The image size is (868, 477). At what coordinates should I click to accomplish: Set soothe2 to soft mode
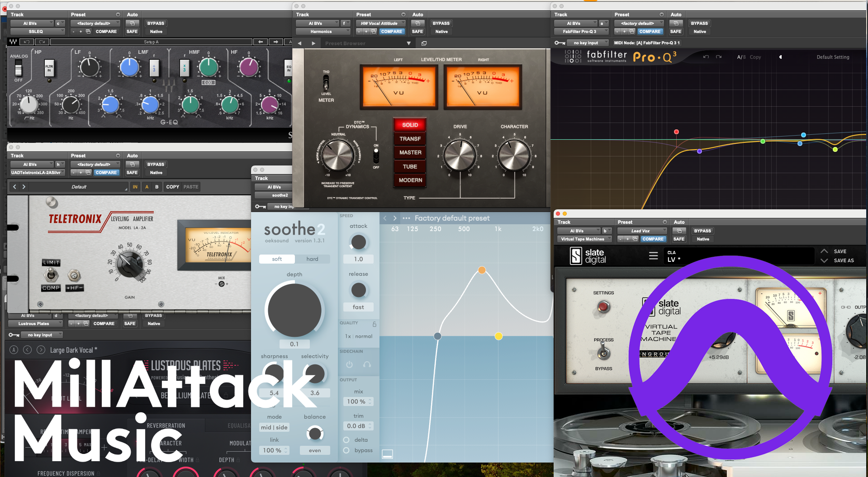tap(277, 259)
